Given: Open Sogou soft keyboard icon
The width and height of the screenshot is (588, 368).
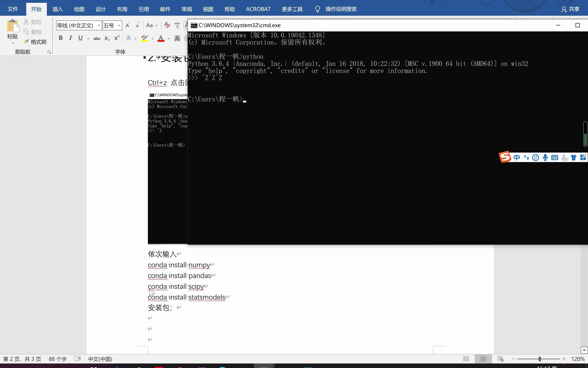Looking at the screenshot, I should [555, 158].
